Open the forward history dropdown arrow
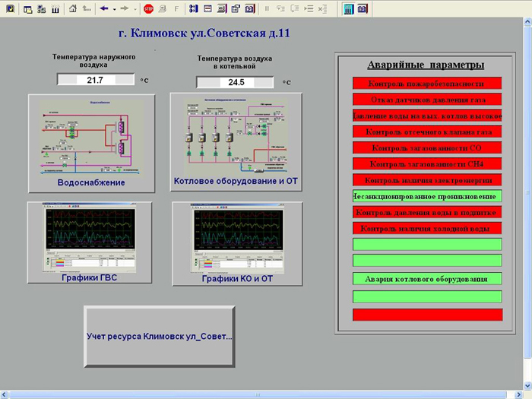This screenshot has width=532, height=399. 135,9
